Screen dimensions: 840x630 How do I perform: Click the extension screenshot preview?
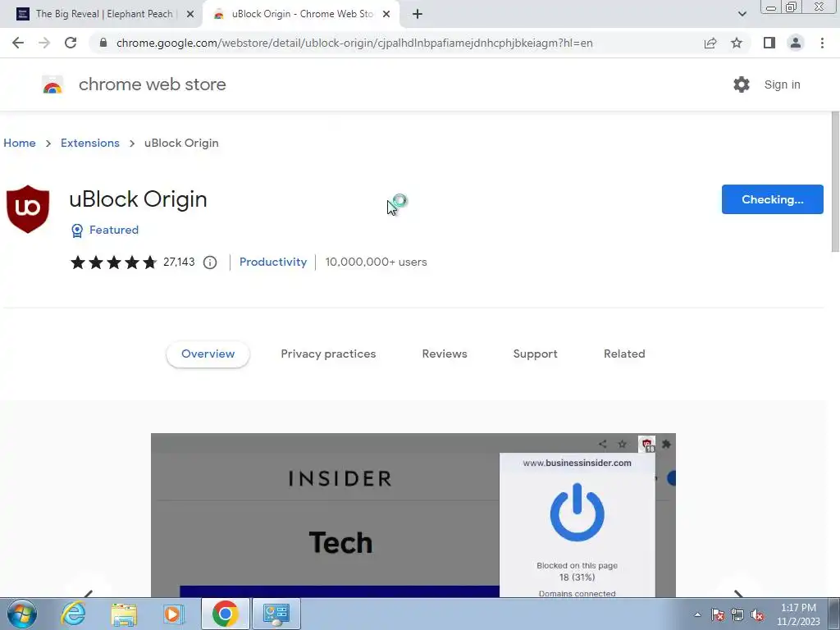413,515
